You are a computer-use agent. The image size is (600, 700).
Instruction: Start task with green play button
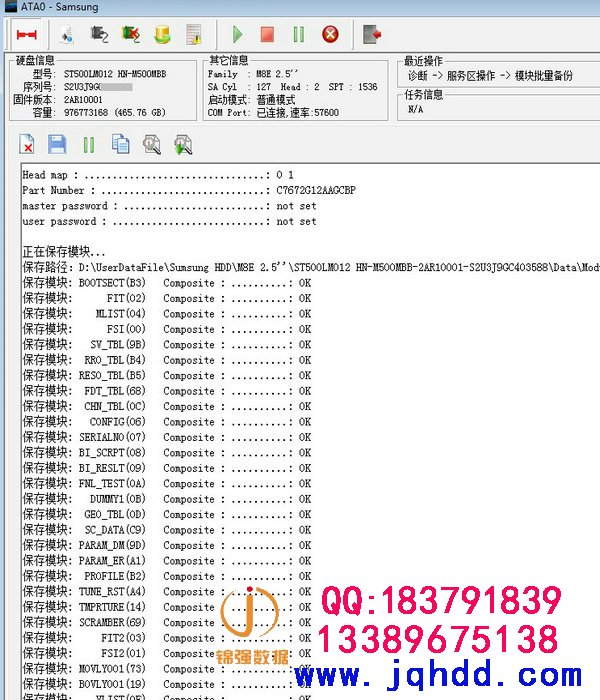point(237,34)
